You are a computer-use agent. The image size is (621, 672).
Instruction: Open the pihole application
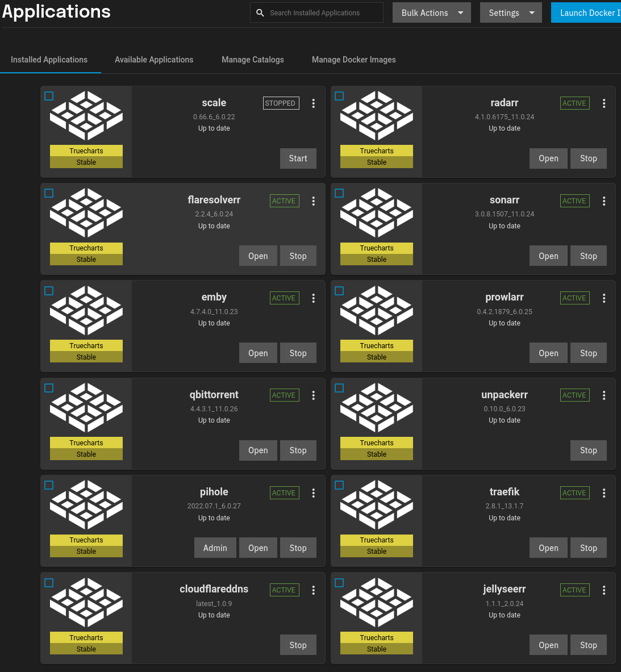(x=258, y=548)
